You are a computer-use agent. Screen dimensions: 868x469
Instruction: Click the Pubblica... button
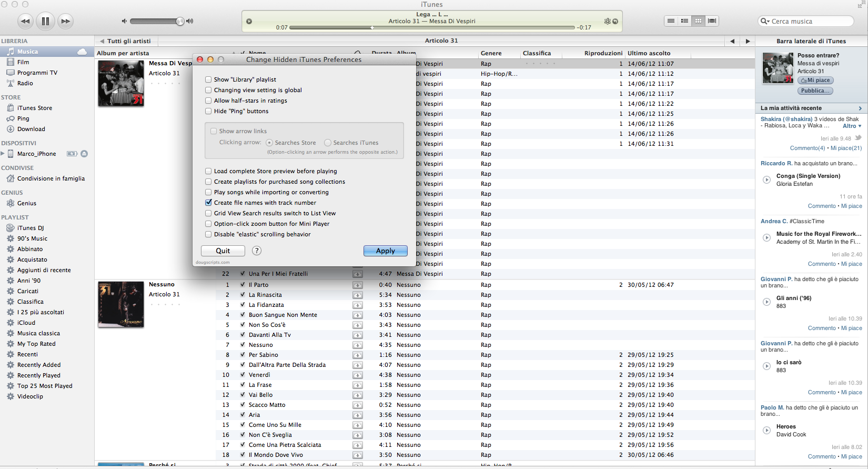815,91
